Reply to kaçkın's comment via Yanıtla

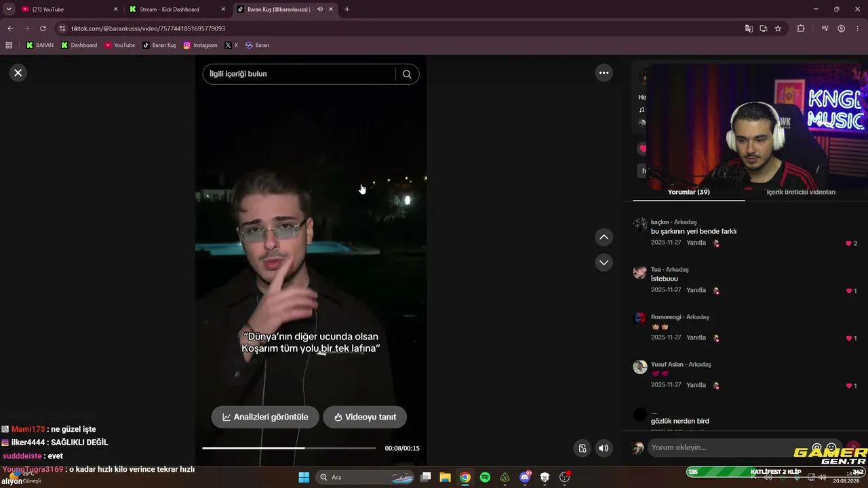(696, 243)
